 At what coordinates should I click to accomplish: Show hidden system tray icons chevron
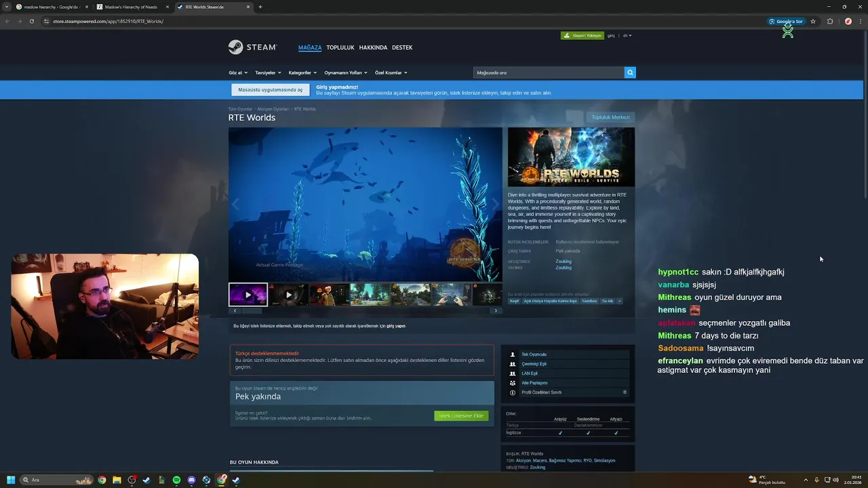click(x=806, y=480)
